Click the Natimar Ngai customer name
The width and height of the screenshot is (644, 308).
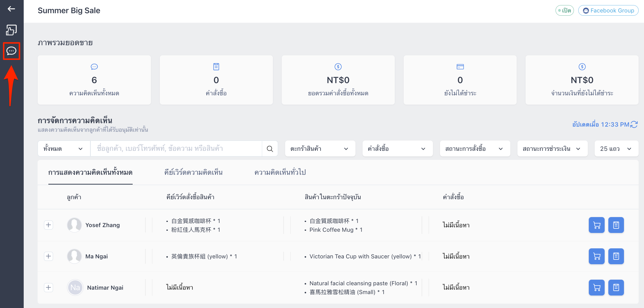pyautogui.click(x=105, y=288)
